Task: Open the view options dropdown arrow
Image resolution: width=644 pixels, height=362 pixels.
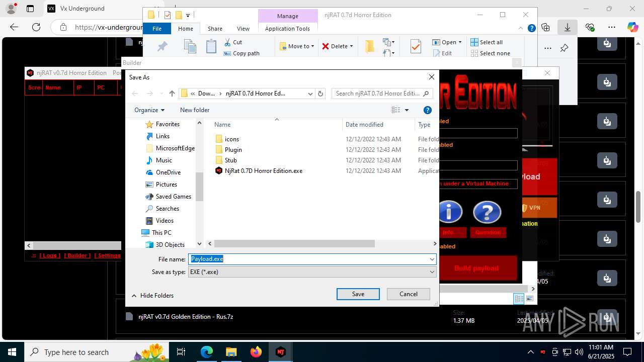Action: click(407, 110)
